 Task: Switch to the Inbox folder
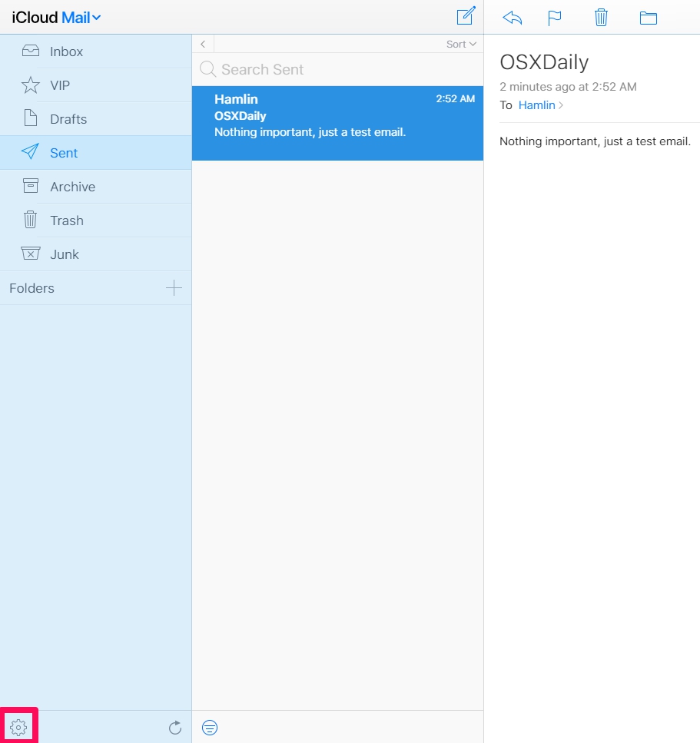pyautogui.click(x=66, y=51)
